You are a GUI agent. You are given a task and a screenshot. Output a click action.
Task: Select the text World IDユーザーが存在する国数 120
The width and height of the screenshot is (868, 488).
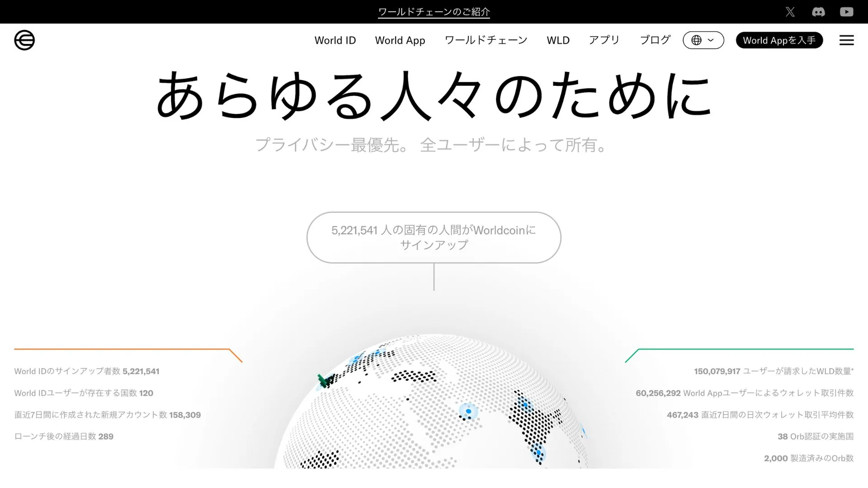(x=84, y=393)
